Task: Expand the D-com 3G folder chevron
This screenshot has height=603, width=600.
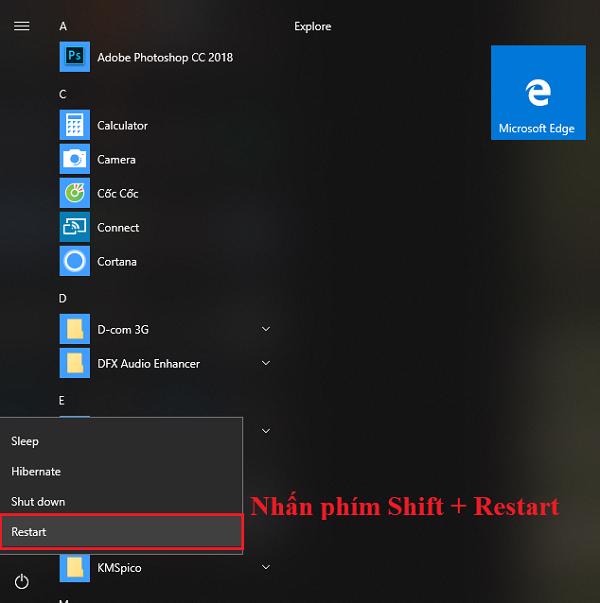Action: coord(266,329)
